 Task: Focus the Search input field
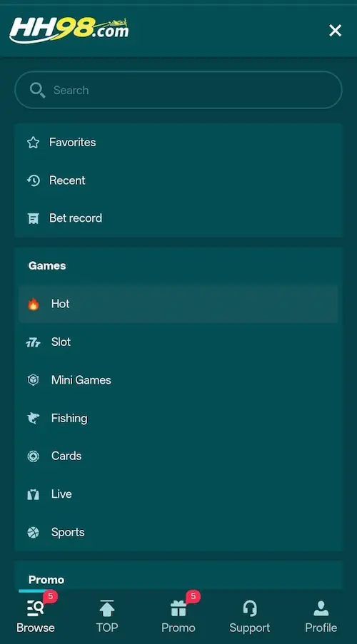pyautogui.click(x=178, y=90)
